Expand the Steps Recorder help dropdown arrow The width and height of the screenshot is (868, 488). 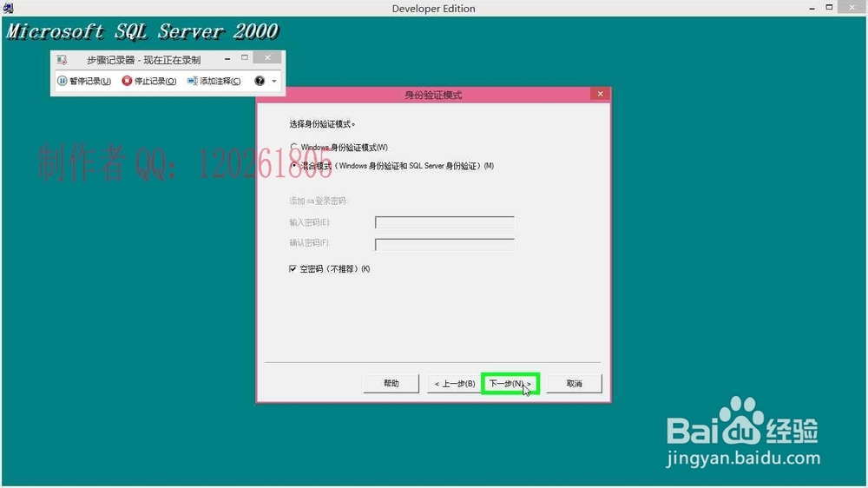coord(274,82)
